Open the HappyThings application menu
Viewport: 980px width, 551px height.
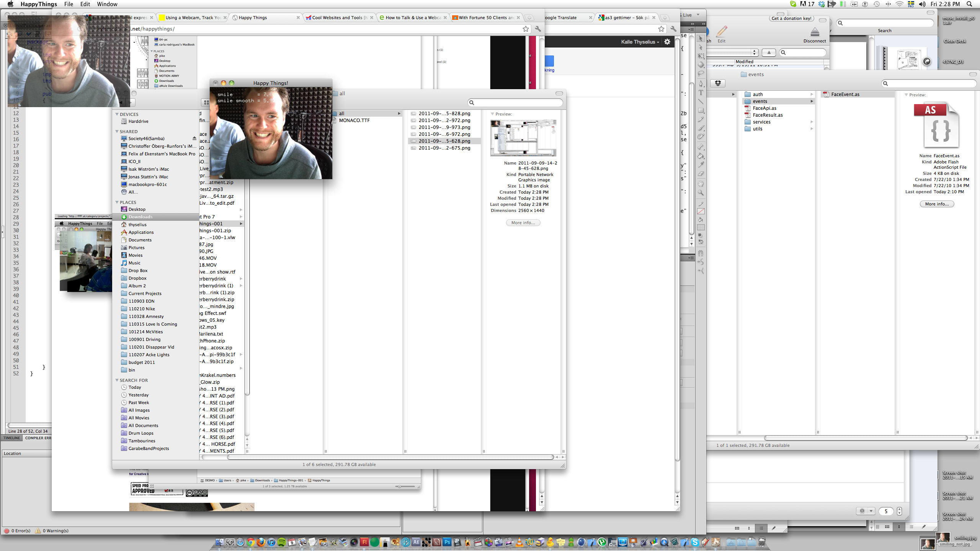[x=39, y=4]
